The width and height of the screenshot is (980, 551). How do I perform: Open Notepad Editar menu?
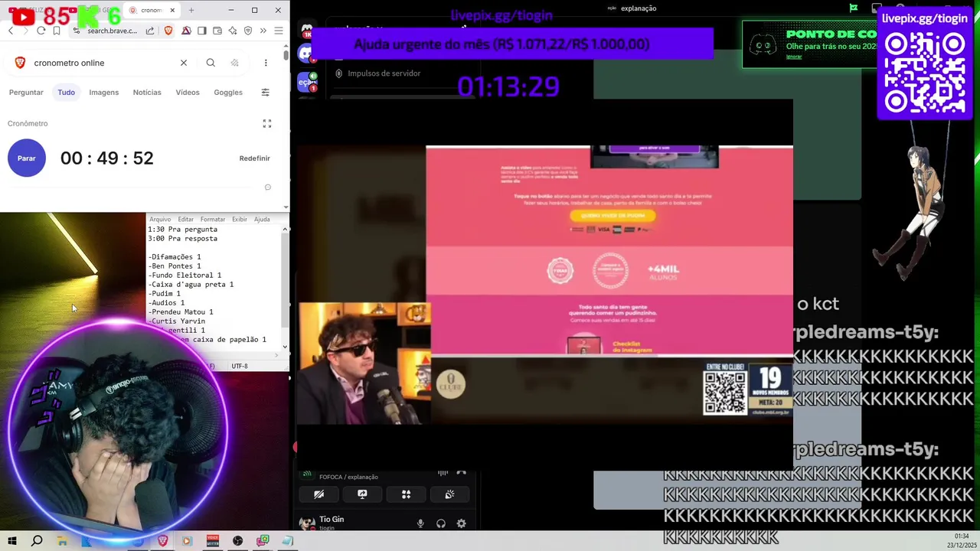coord(186,220)
